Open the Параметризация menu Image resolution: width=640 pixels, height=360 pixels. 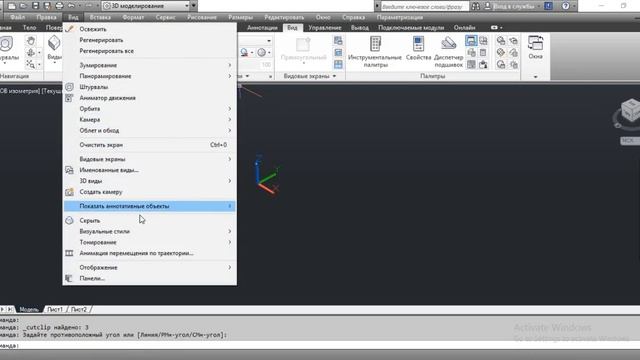400,17
